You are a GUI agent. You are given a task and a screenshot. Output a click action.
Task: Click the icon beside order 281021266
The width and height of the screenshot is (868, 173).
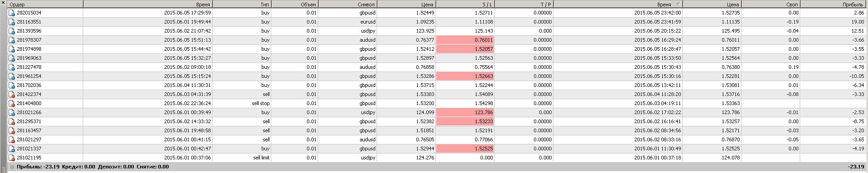(x=12, y=113)
